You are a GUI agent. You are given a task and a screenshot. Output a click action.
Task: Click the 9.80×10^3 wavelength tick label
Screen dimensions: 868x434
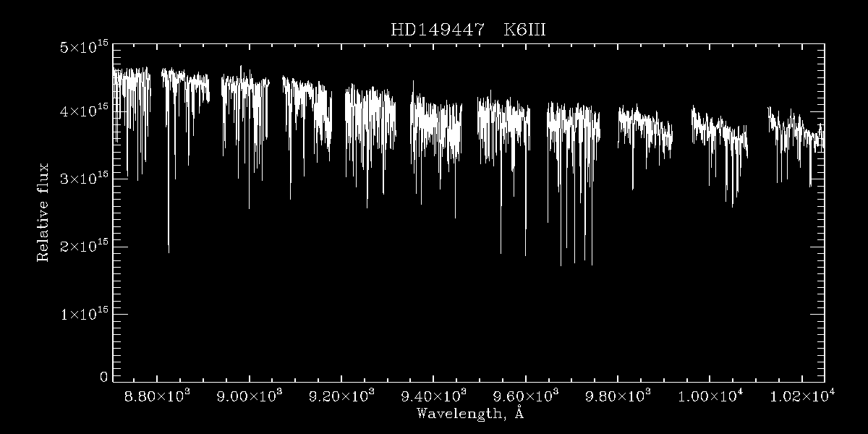(618, 395)
